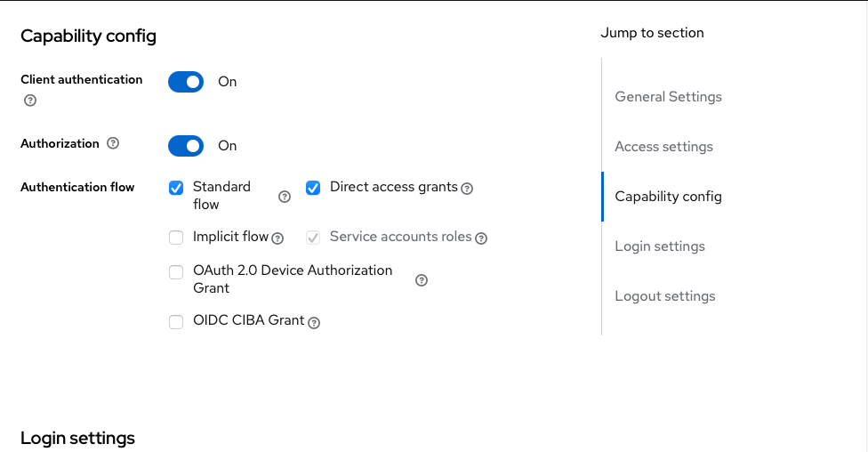Screen dimensions: 868x452
Task: Uncheck the Standard flow checkbox
Action: point(176,188)
